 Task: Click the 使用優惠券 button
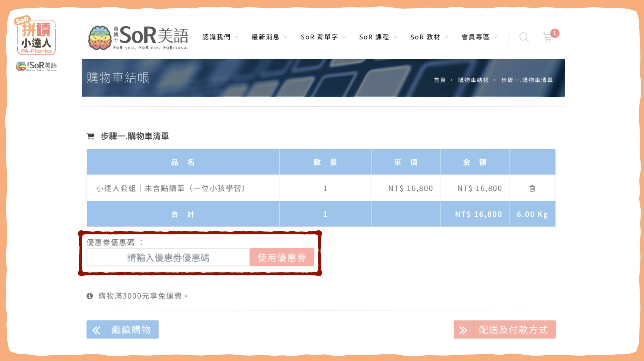point(282,257)
